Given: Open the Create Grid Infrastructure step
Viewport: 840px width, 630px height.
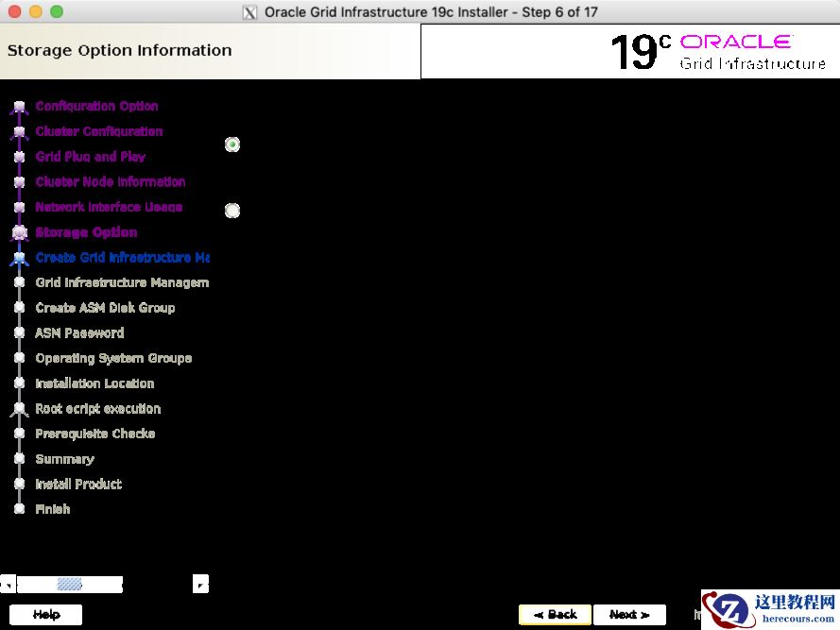Looking at the screenshot, I should (122, 257).
